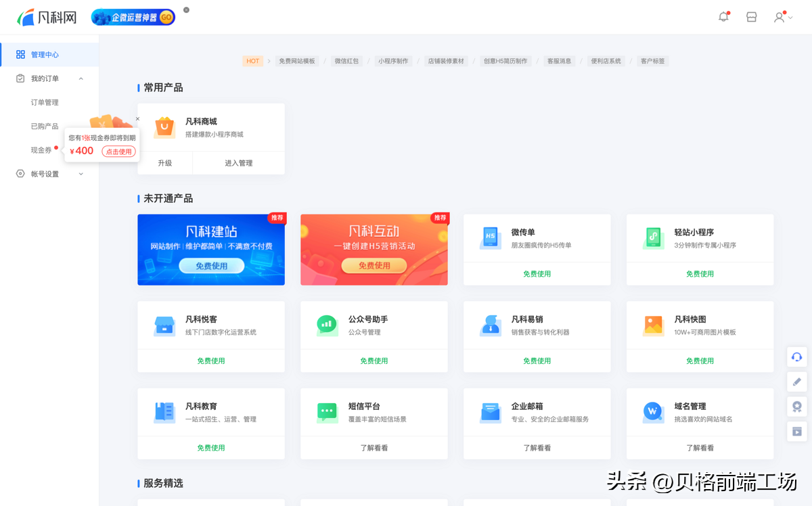The width and height of the screenshot is (812, 506).
Task: Open the store icon in header
Action: [751, 18]
